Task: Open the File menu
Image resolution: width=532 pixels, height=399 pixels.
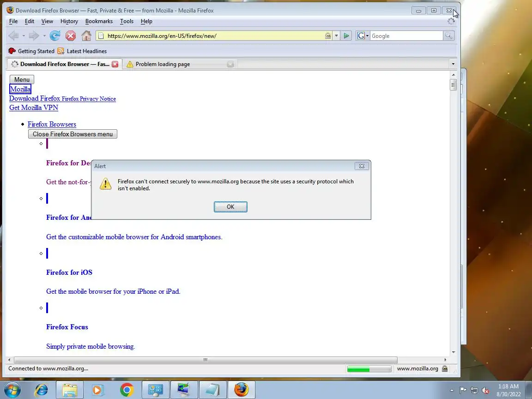Action: coord(13,21)
